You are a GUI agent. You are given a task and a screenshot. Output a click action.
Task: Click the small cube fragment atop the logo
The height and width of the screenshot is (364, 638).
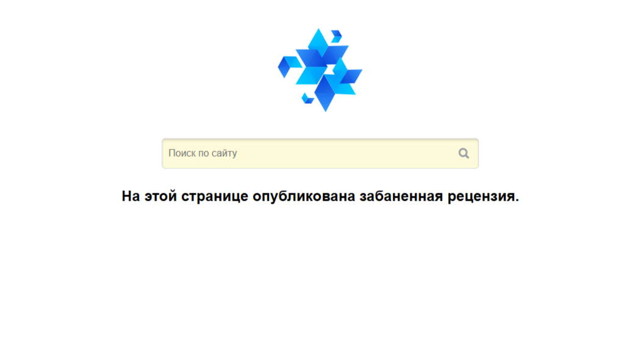pyautogui.click(x=337, y=36)
